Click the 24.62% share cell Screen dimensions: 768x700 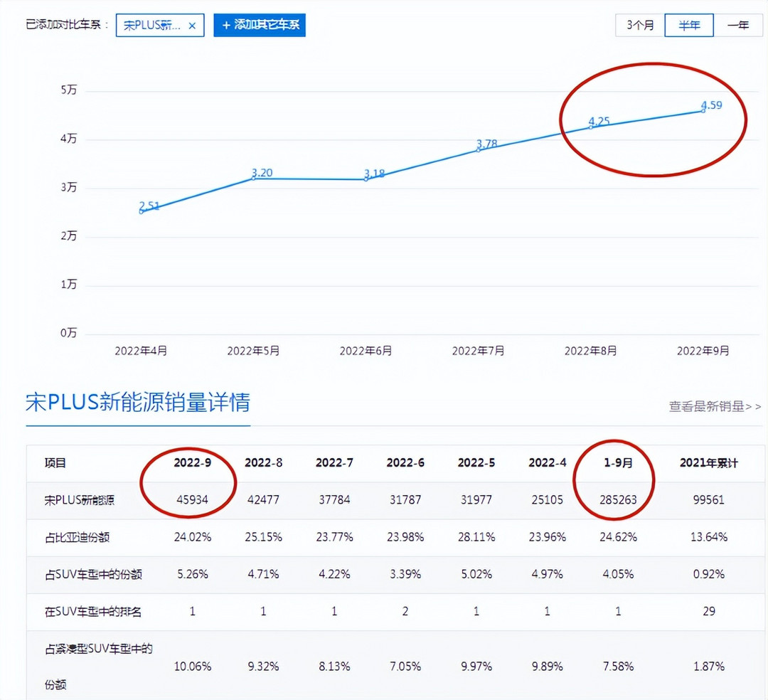618,537
